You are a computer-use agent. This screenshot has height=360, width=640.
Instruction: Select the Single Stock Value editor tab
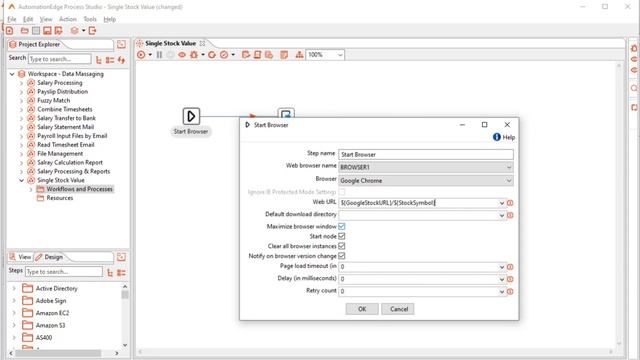pyautogui.click(x=171, y=43)
